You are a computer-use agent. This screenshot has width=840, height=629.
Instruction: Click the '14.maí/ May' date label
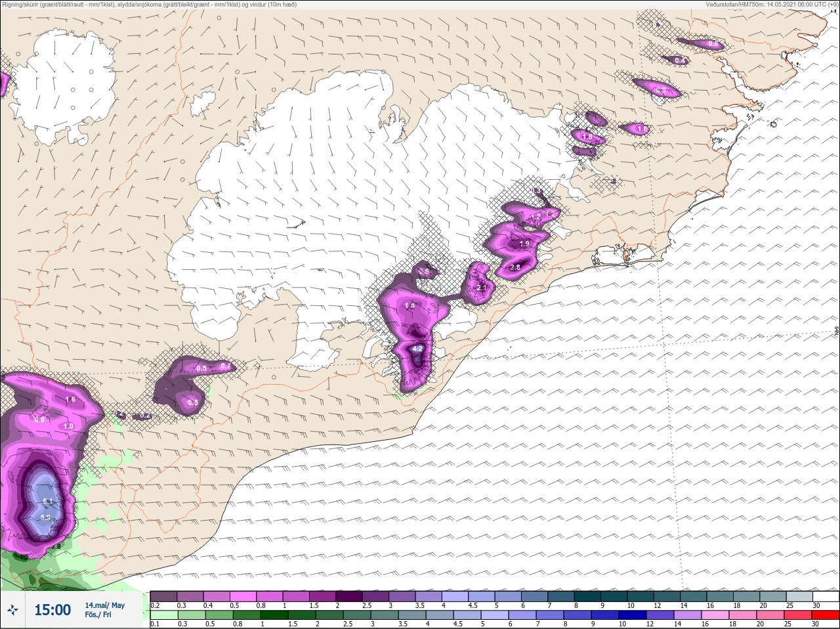point(104,605)
